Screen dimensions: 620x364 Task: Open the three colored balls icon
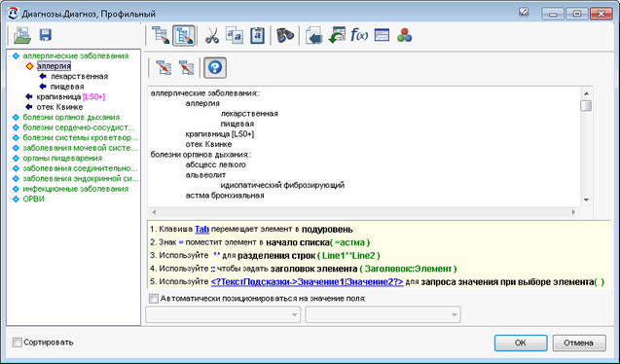pyautogui.click(x=405, y=36)
